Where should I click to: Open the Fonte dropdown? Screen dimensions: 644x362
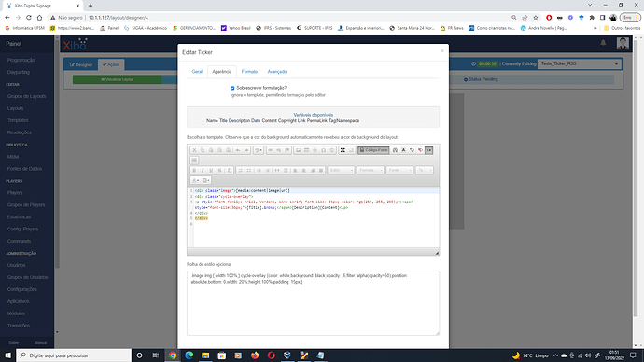coord(399,171)
